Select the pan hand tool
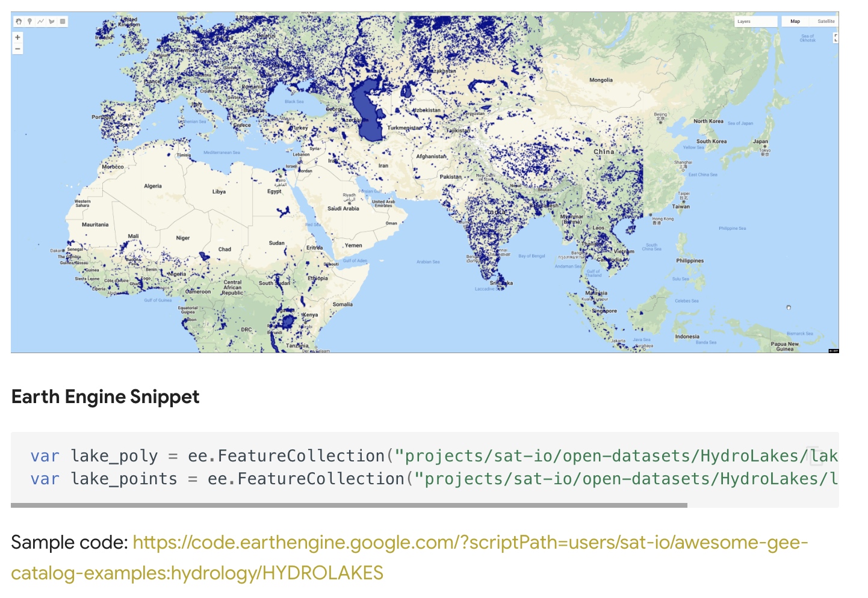Image resolution: width=868 pixels, height=598 pixels. [19, 21]
